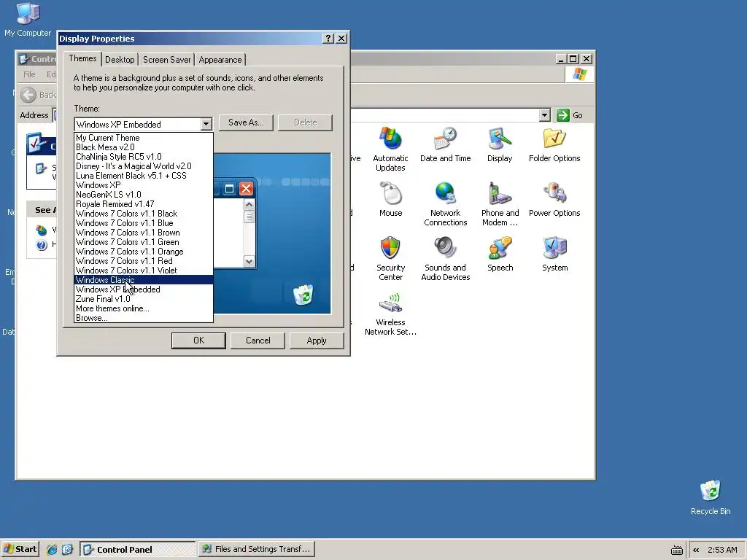Choose Luna Element Black v5.1 + CSS

click(144, 176)
